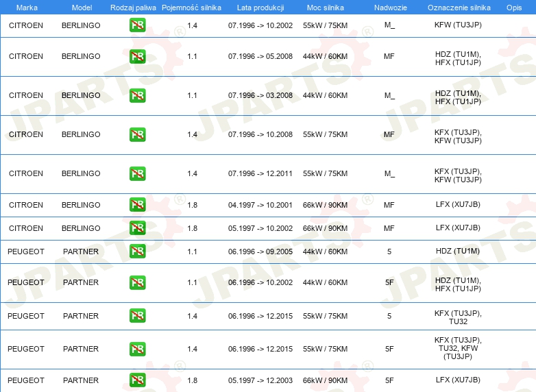Select date range 05.1997 -> 10.2002
536x392 pixels.
260,228
